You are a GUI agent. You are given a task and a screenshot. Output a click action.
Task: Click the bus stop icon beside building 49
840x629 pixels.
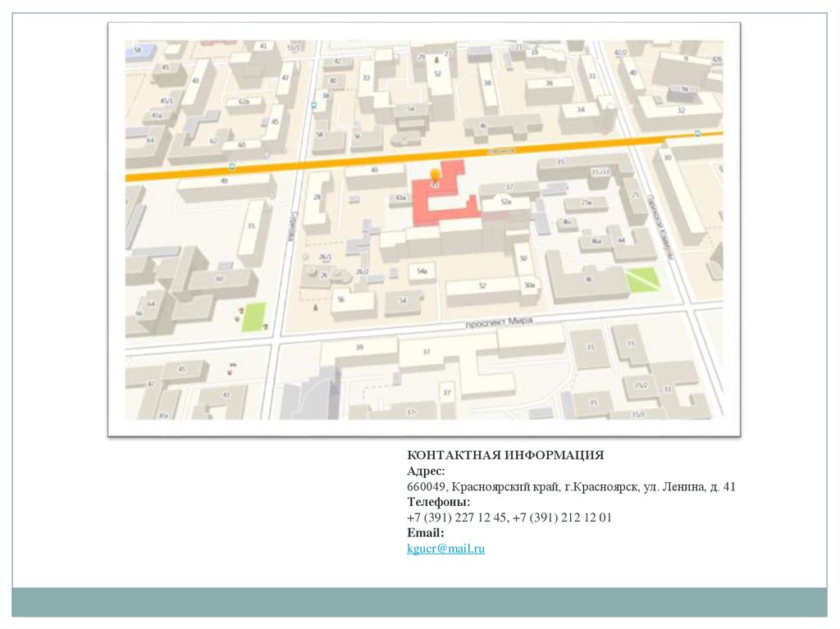click(x=232, y=166)
